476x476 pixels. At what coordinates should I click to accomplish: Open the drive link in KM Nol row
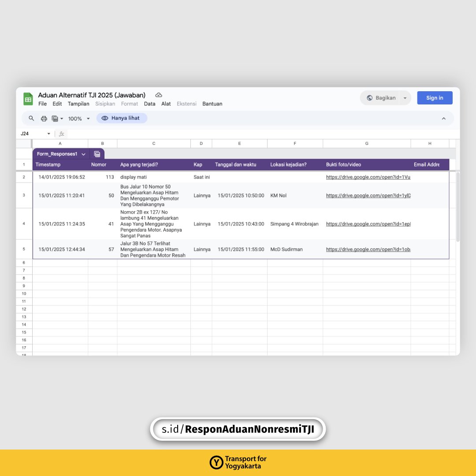368,196
